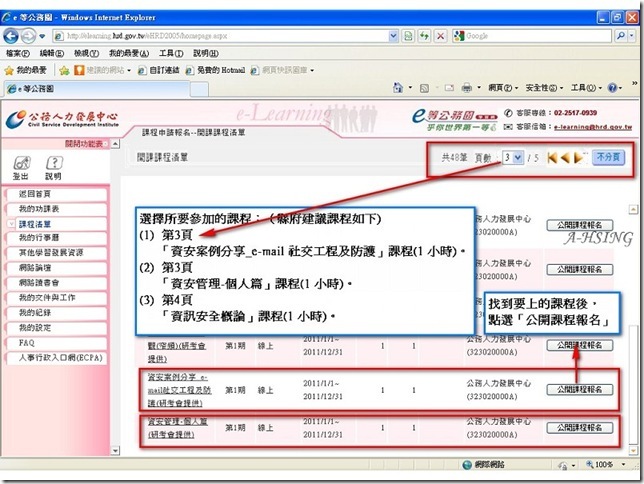Go to next page with orange right arrow
The width and height of the screenshot is (644, 484).
point(579,157)
